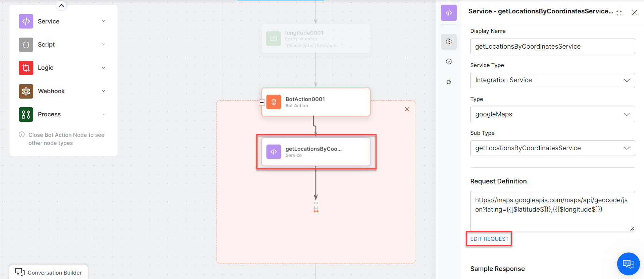644x279 pixels.
Task: Open the Service Type dropdown
Action: click(552, 80)
